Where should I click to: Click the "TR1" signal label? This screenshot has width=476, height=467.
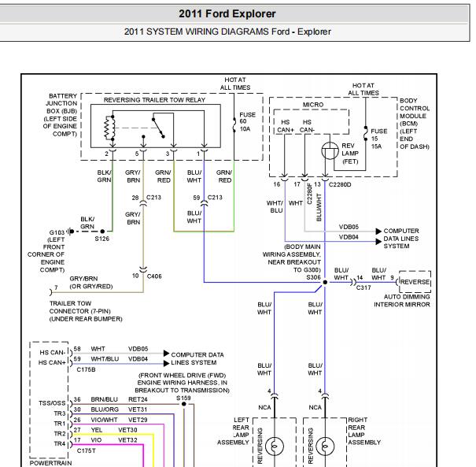pos(60,424)
